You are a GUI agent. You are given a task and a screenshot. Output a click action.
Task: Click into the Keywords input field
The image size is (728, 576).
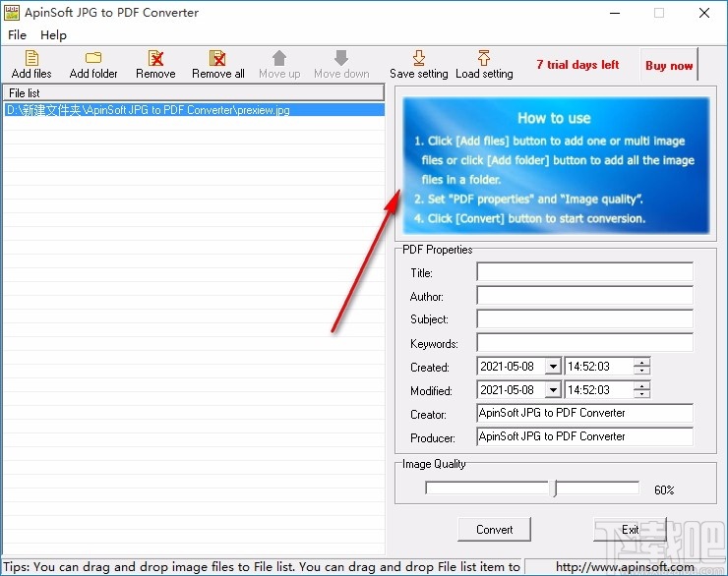point(585,343)
